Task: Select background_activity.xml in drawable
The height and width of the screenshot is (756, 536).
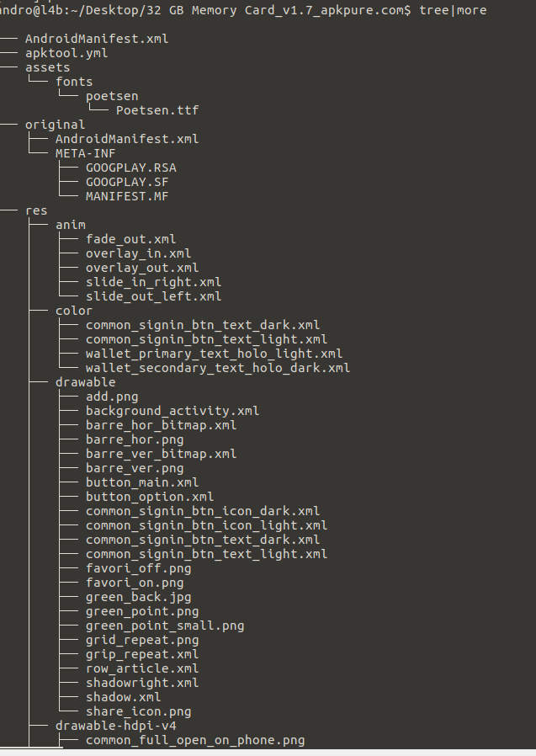Action: pos(172,411)
